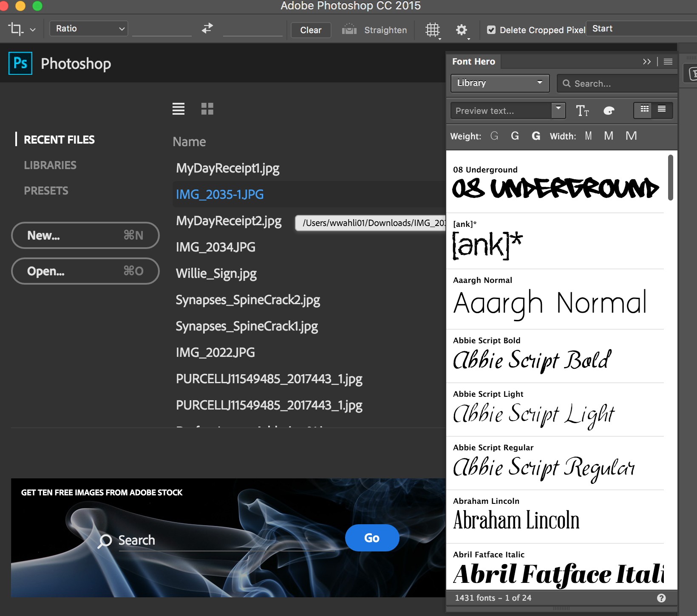Click the font size Tт icon
The height and width of the screenshot is (616, 697).
[582, 110]
